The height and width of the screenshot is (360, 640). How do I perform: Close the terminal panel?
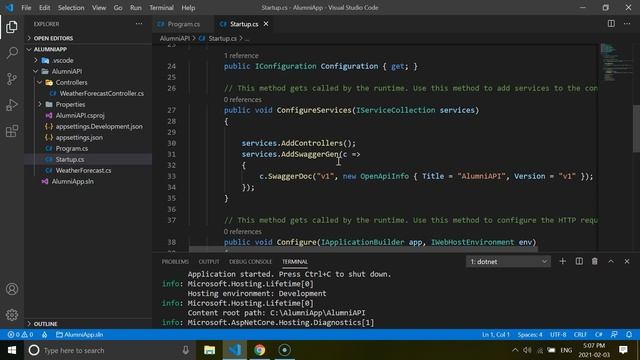point(627,261)
